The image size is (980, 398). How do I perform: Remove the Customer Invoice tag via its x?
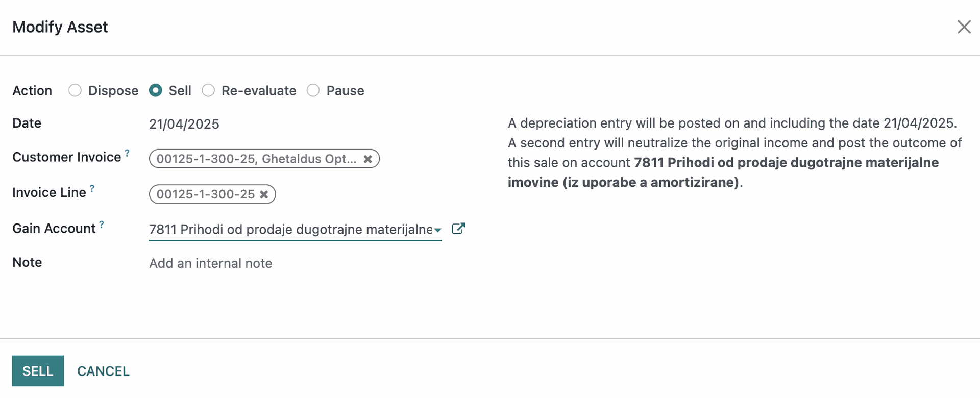pos(367,159)
